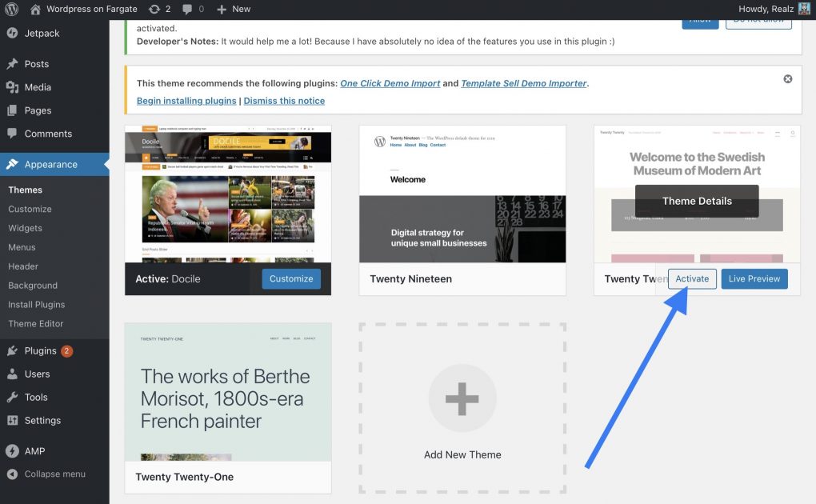Click Wordpress on Fargate site name
The height and width of the screenshot is (504, 816).
click(91, 9)
